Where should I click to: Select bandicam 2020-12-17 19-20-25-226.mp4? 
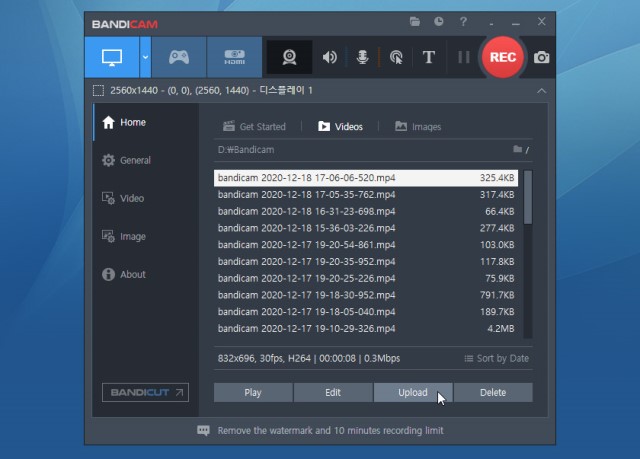tap(366, 278)
